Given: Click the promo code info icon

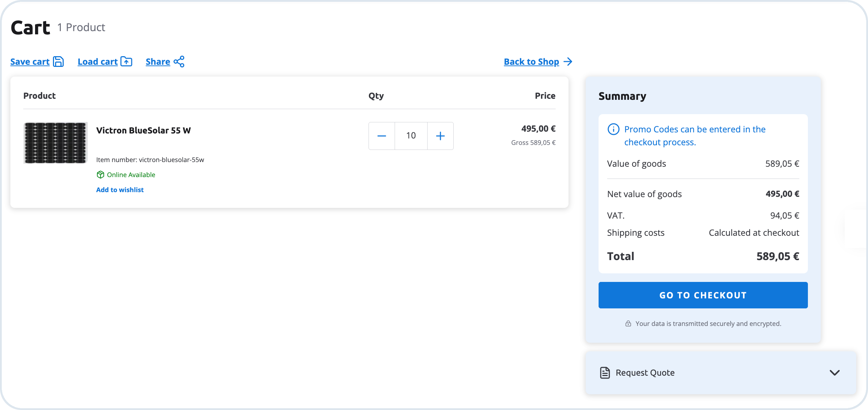Looking at the screenshot, I should 613,129.
